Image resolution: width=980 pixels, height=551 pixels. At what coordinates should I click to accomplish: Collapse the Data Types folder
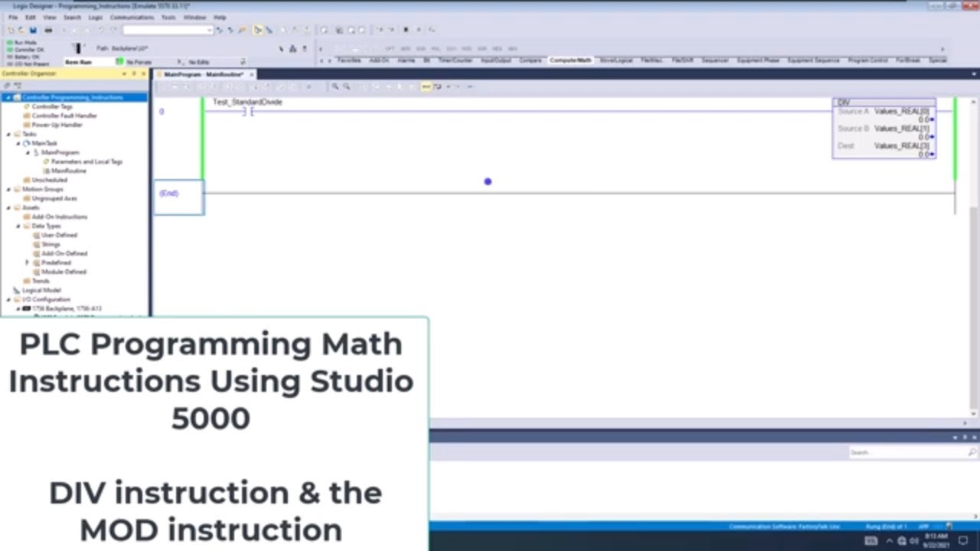click(18, 226)
